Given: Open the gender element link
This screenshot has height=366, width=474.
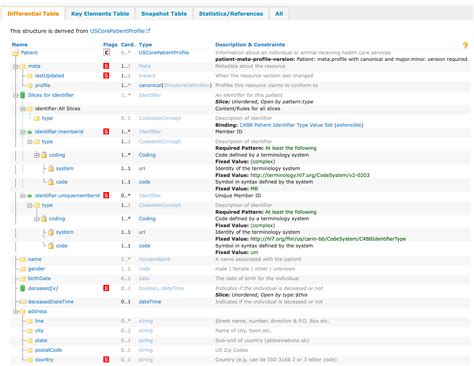Looking at the screenshot, I should point(36,269).
